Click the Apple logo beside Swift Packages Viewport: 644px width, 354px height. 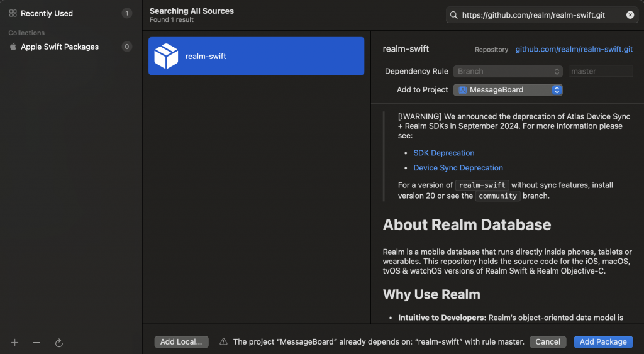[x=13, y=47]
